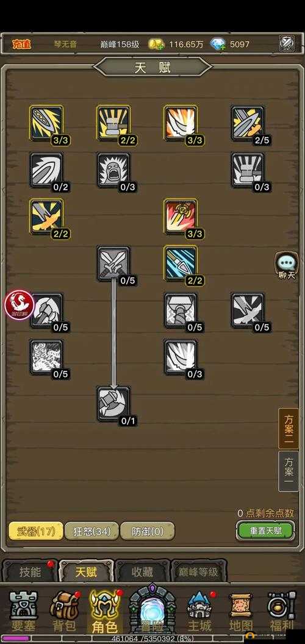Click the experience progress bar at bottom
Image resolution: width=305 pixels, height=644 pixels.
[x=152, y=639]
